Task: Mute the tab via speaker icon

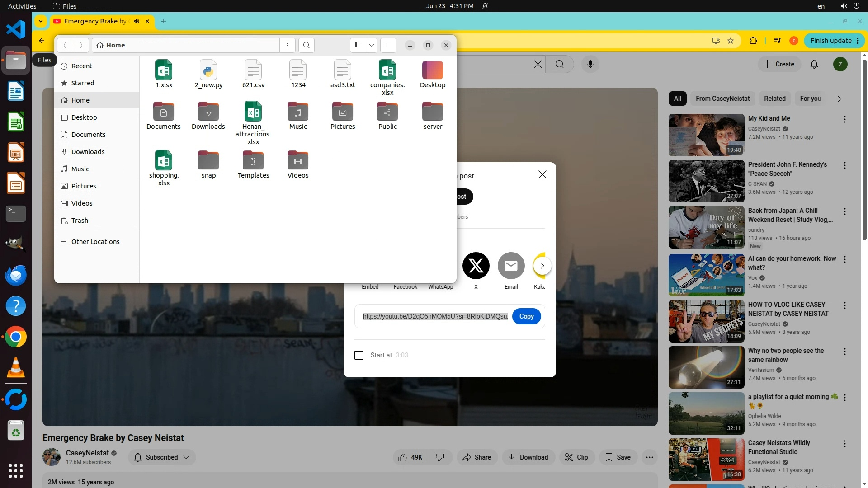Action: pyautogui.click(x=137, y=21)
